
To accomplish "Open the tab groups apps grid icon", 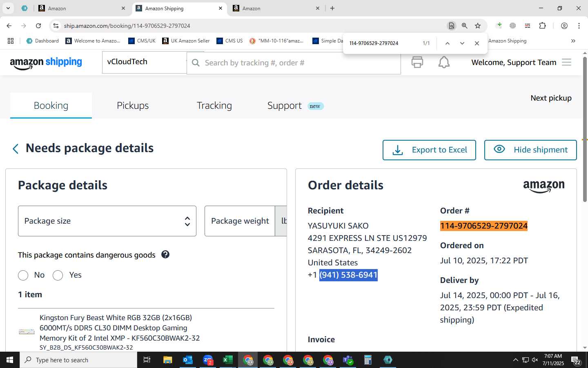I will click(11, 41).
